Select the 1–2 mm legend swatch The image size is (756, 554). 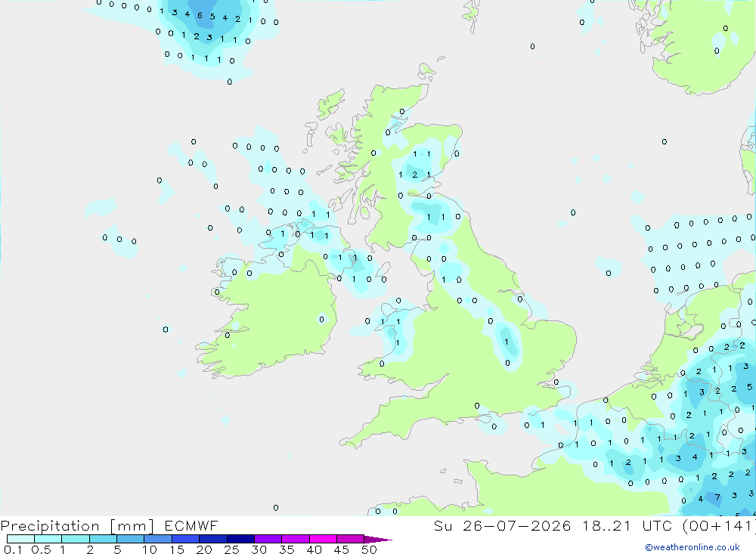click(x=75, y=539)
